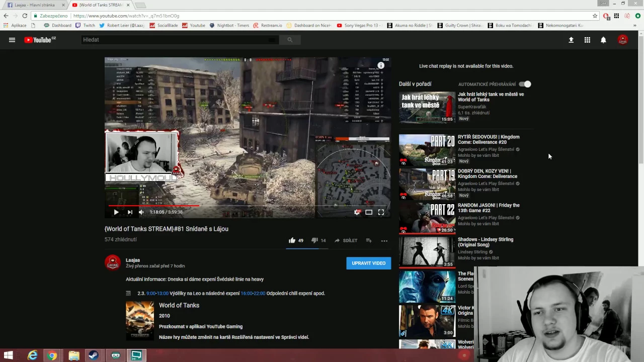Open the Sony Vegas Pro 13 bookmark
The image size is (644, 362).
[x=360, y=25]
